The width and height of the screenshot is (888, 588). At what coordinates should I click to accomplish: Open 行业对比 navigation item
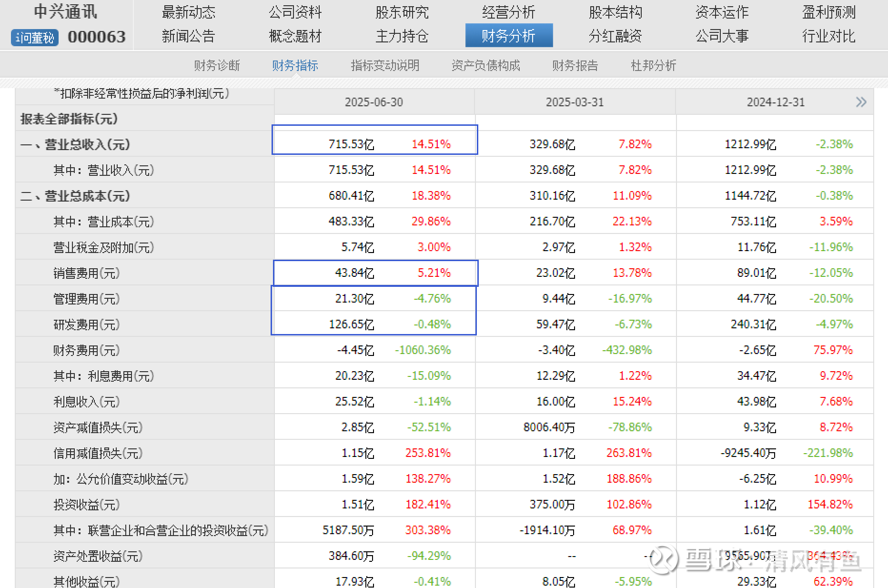pos(829,36)
